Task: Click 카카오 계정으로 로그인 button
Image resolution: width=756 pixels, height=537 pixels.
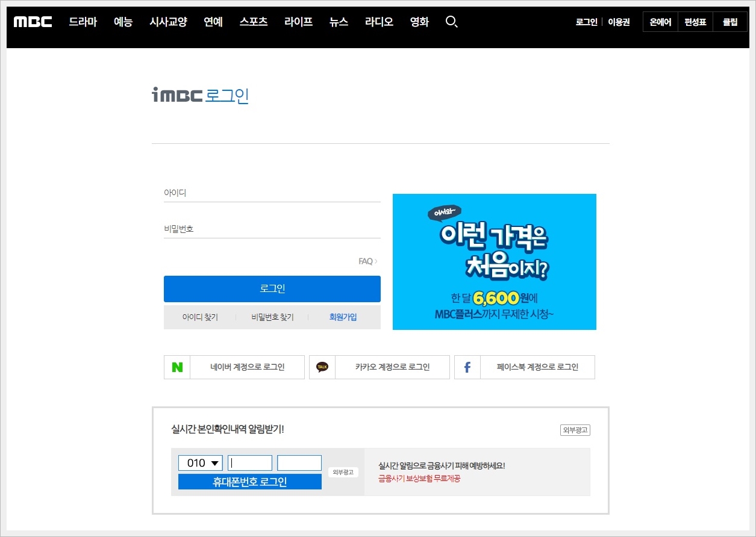Action: [380, 367]
